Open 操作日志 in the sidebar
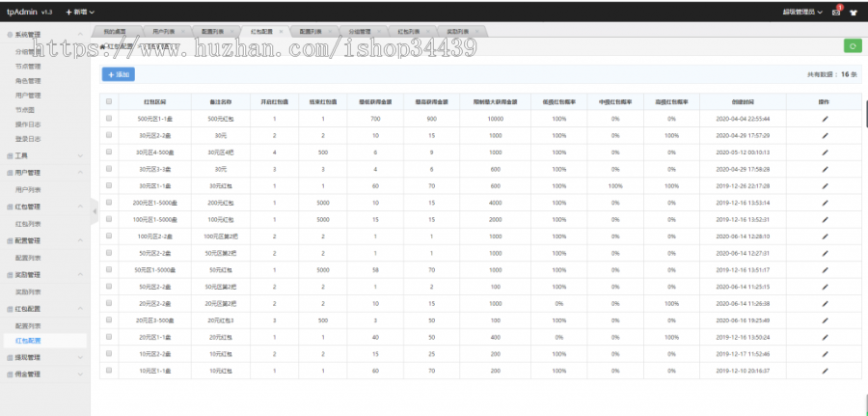Image resolution: width=868 pixels, height=416 pixels. point(28,125)
